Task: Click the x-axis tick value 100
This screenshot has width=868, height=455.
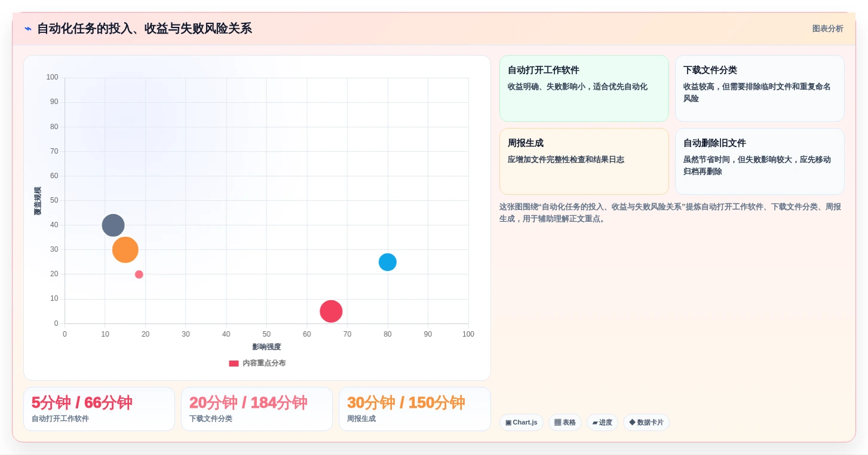Action: pyautogui.click(x=468, y=334)
